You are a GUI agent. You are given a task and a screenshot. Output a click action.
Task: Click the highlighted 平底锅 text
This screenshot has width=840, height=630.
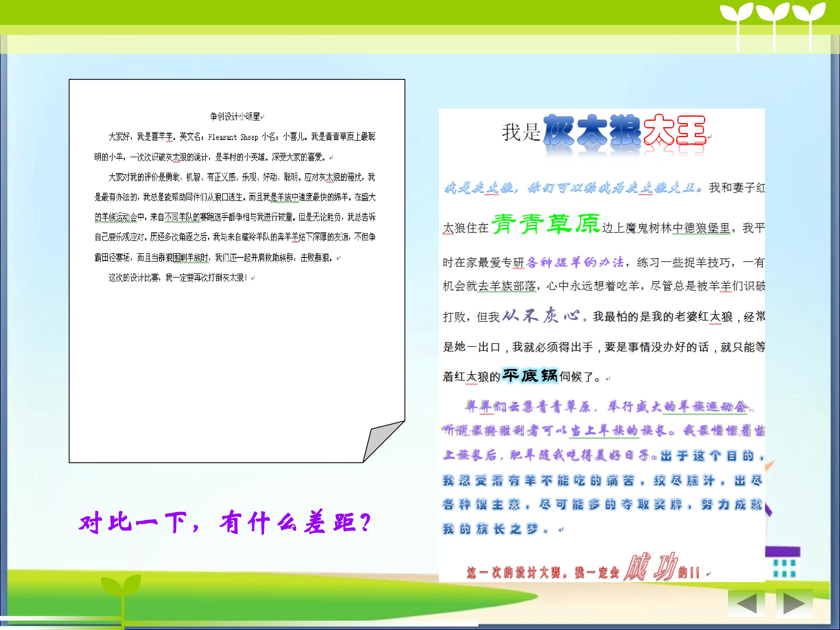coord(530,376)
